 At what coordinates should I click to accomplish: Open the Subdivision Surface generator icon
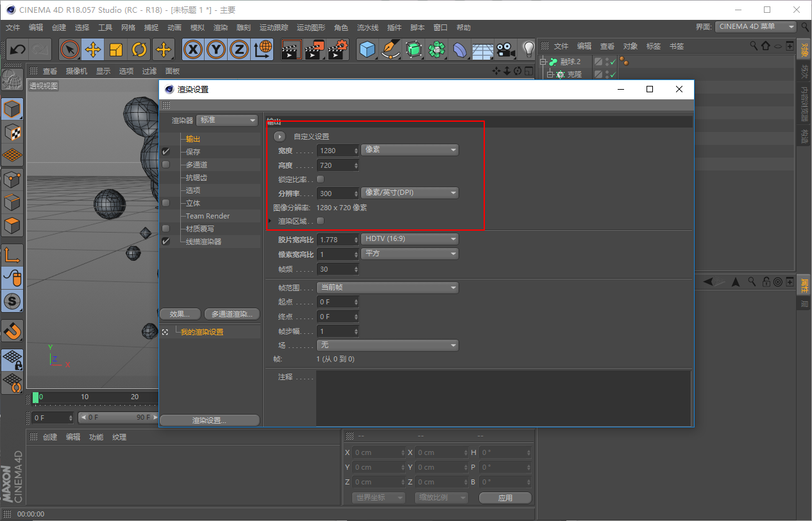[x=414, y=49]
